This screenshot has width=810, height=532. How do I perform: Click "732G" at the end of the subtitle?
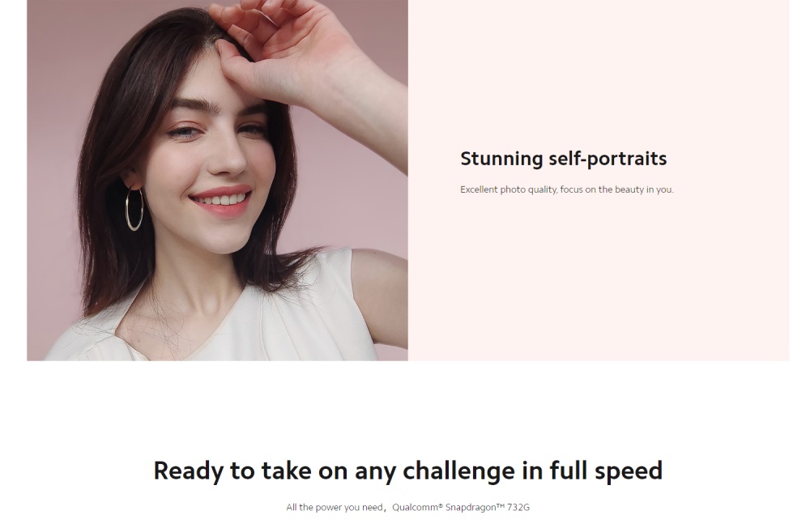[518, 507]
